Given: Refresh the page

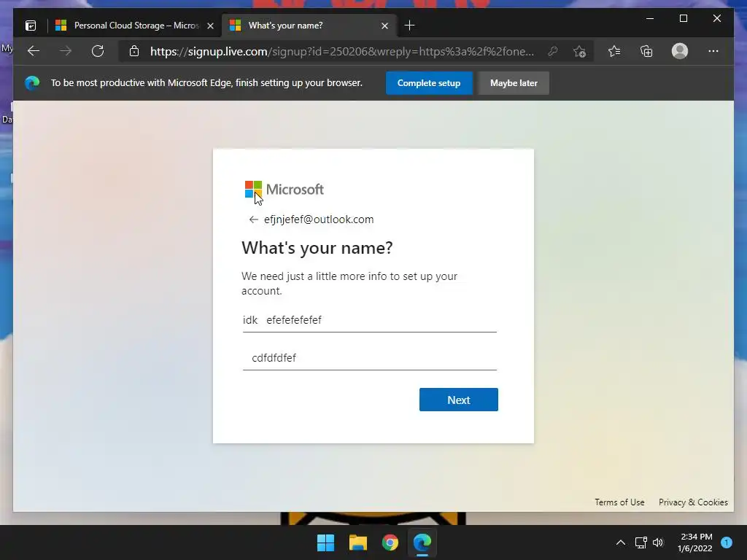Looking at the screenshot, I should 98,51.
